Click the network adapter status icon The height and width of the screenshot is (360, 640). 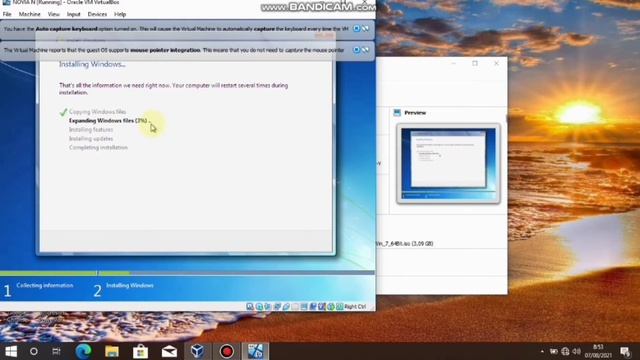tap(277, 307)
